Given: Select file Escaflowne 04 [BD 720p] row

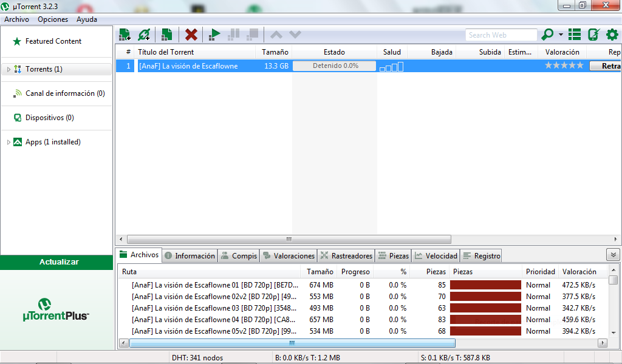Looking at the screenshot, I should point(363,320).
